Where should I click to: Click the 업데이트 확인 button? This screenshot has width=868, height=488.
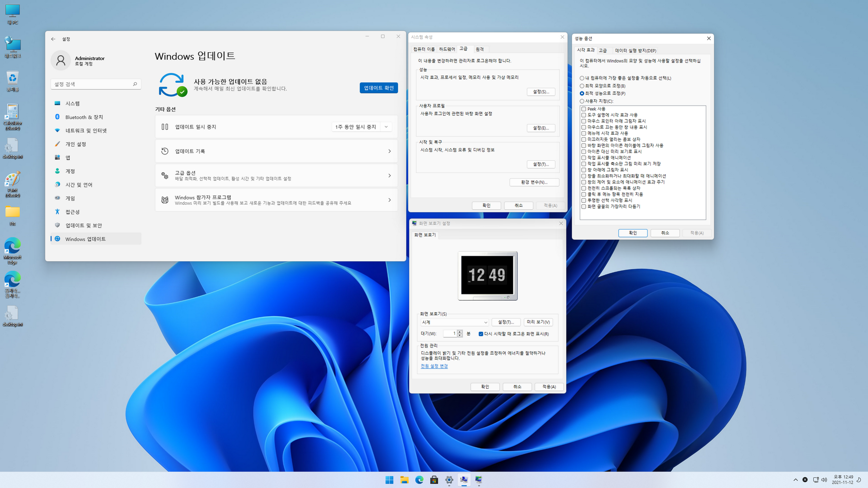click(x=379, y=88)
